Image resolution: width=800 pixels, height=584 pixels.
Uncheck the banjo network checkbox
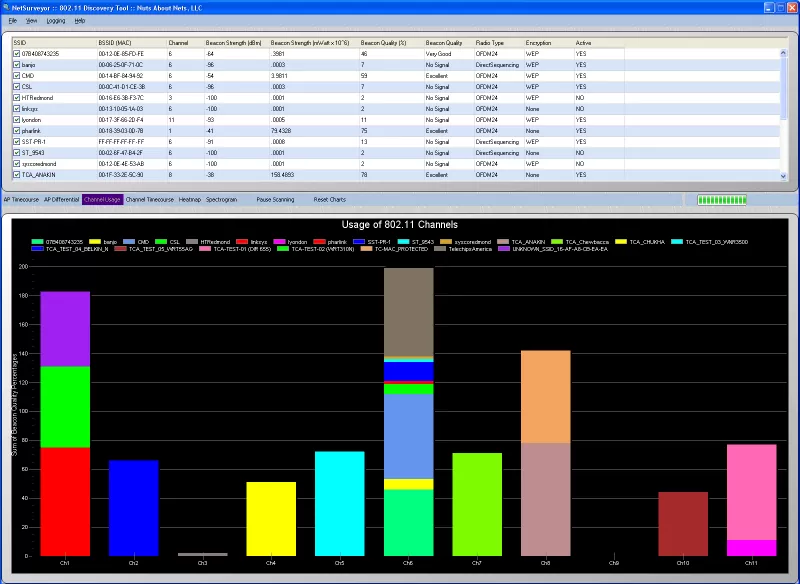[x=17, y=65]
